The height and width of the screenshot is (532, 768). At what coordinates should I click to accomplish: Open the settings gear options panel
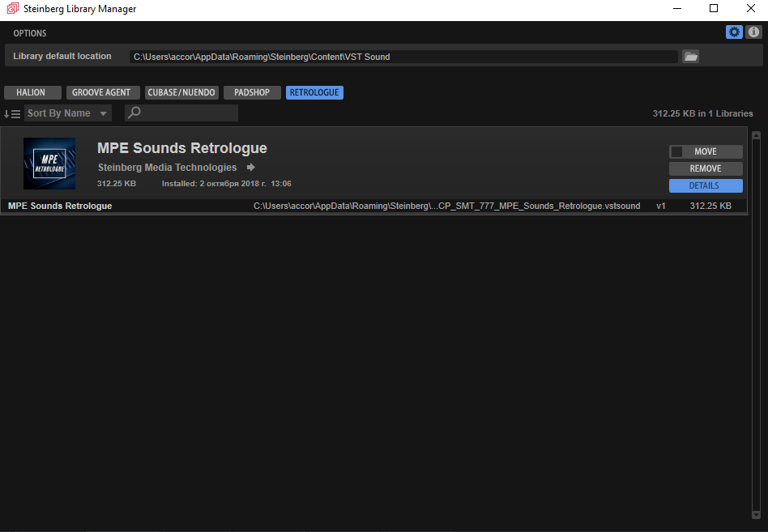(734, 32)
